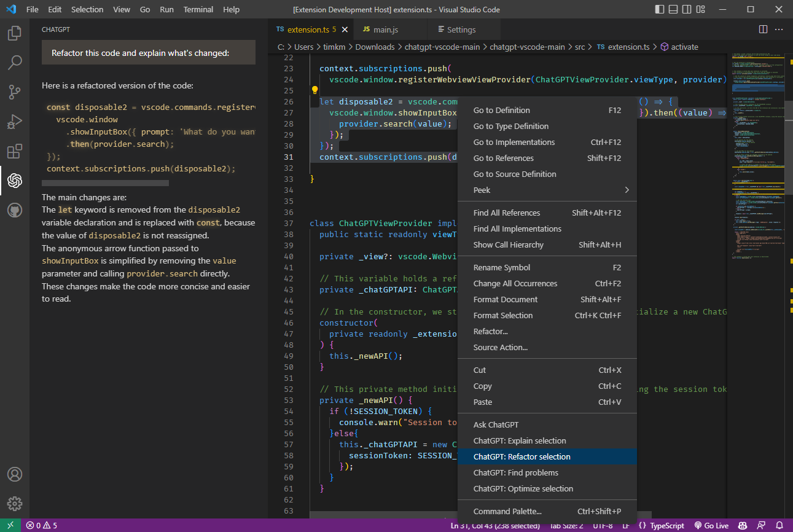Click the errors and warnings counter

click(41, 525)
